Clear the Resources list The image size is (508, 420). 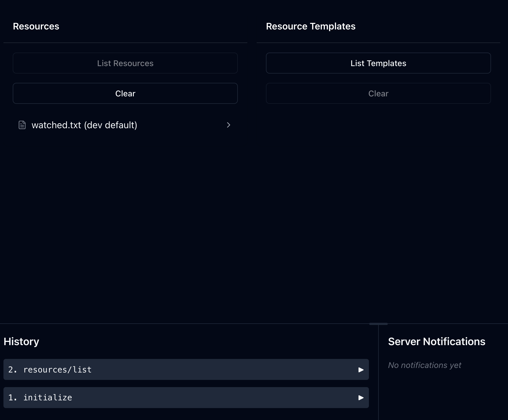click(125, 93)
